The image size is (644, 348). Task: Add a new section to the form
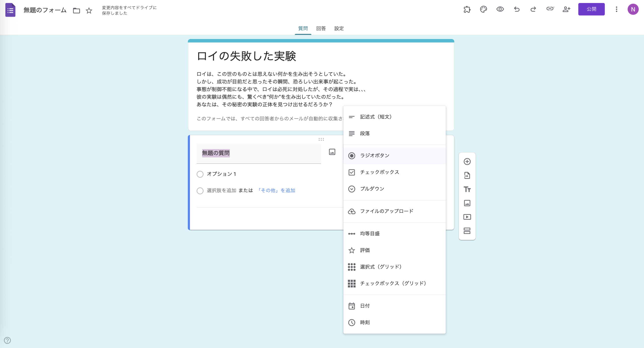[x=467, y=231]
